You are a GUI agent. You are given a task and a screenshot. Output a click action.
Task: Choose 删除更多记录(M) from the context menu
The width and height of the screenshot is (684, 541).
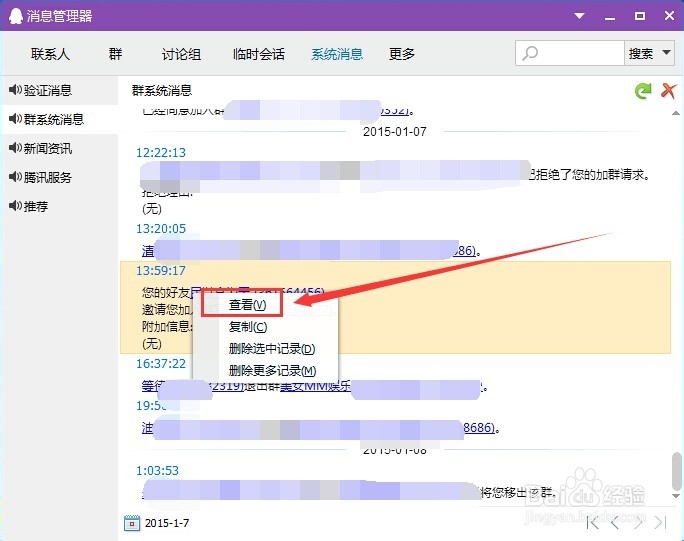point(272,371)
